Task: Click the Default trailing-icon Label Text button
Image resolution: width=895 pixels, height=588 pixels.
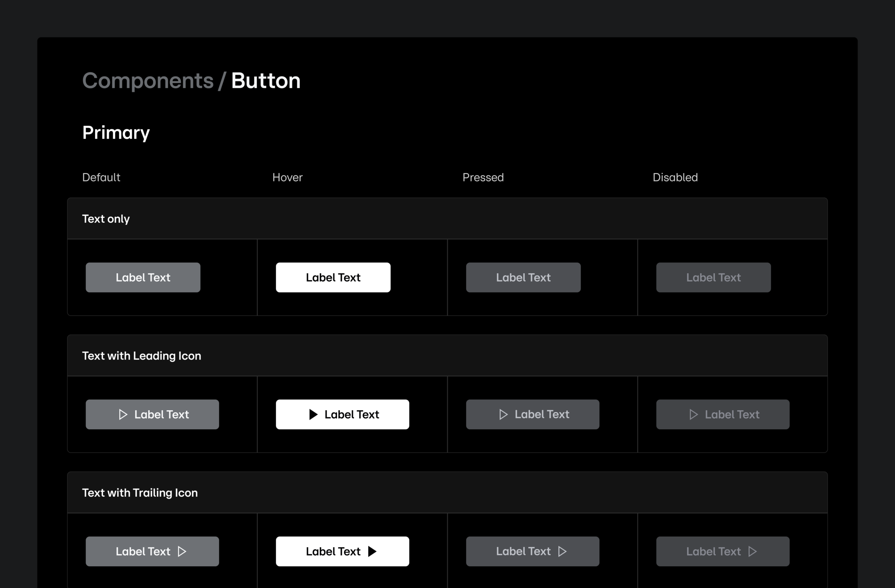Action: pos(152,551)
